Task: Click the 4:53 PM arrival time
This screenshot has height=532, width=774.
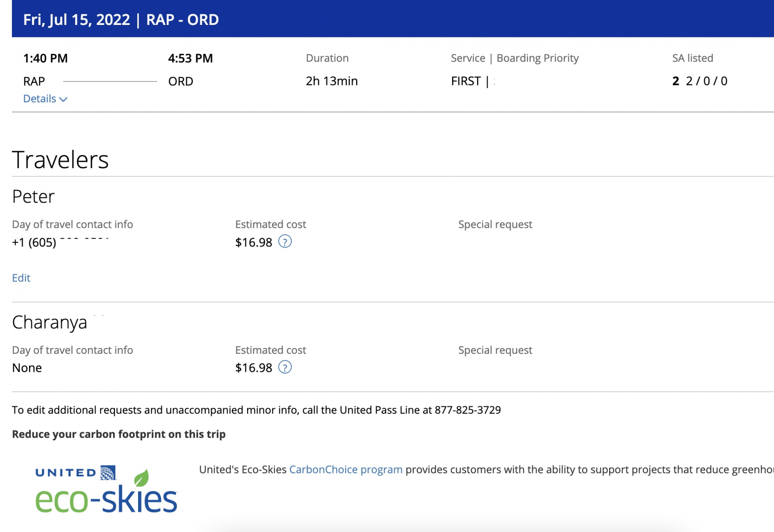Action: click(x=190, y=59)
